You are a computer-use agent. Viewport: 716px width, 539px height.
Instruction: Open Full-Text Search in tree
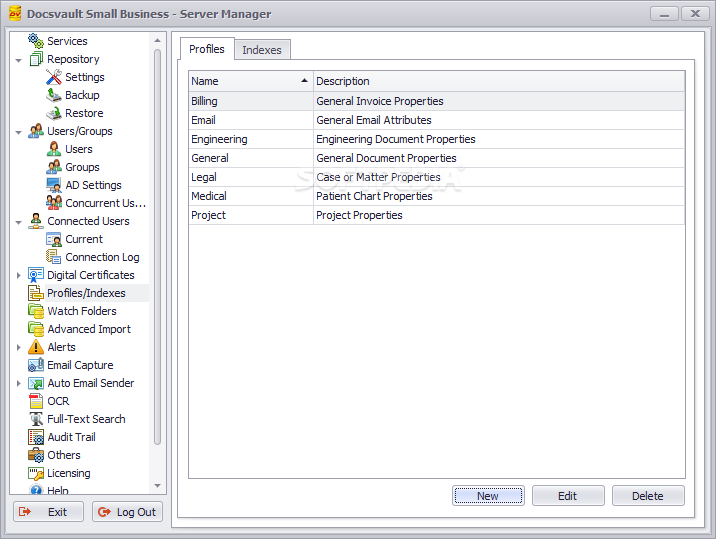pyautogui.click(x=86, y=419)
